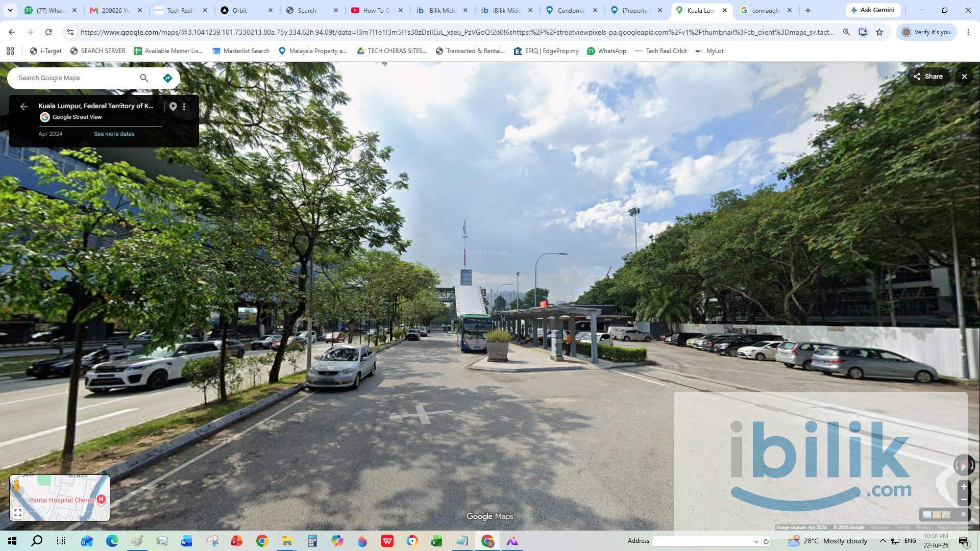Click the compass to reset heading north
Screen dimensions: 980x551
point(964,465)
